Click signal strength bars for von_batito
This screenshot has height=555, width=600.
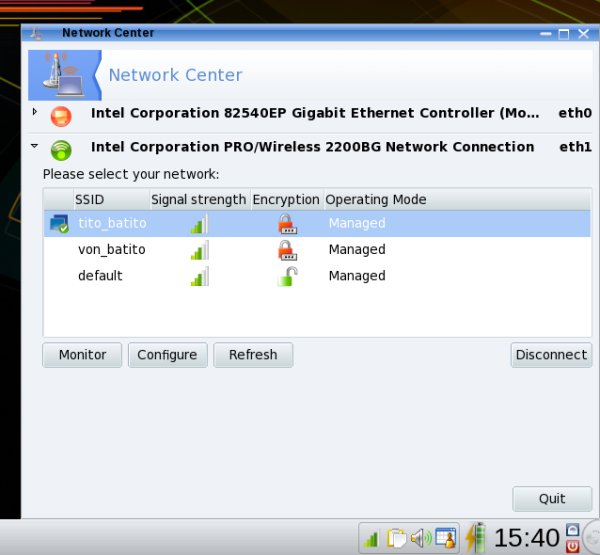(199, 250)
